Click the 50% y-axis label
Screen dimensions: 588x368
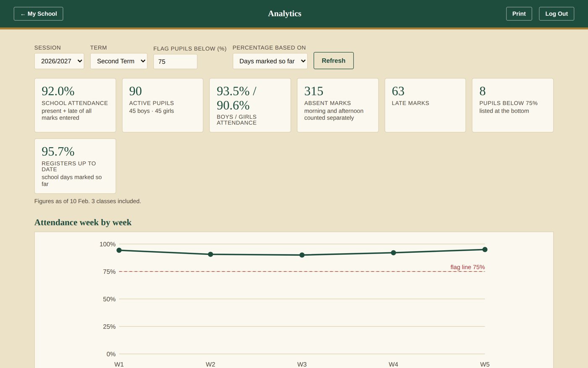coord(109,299)
